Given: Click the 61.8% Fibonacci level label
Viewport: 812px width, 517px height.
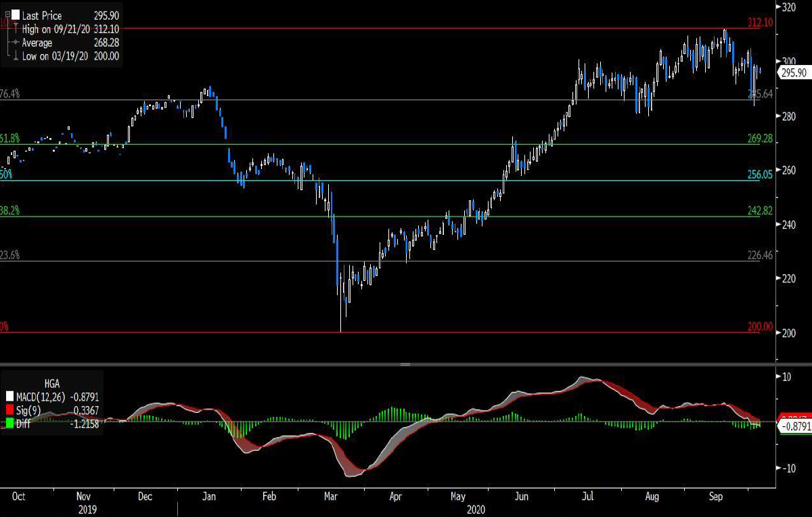Looking at the screenshot, I should [x=10, y=138].
